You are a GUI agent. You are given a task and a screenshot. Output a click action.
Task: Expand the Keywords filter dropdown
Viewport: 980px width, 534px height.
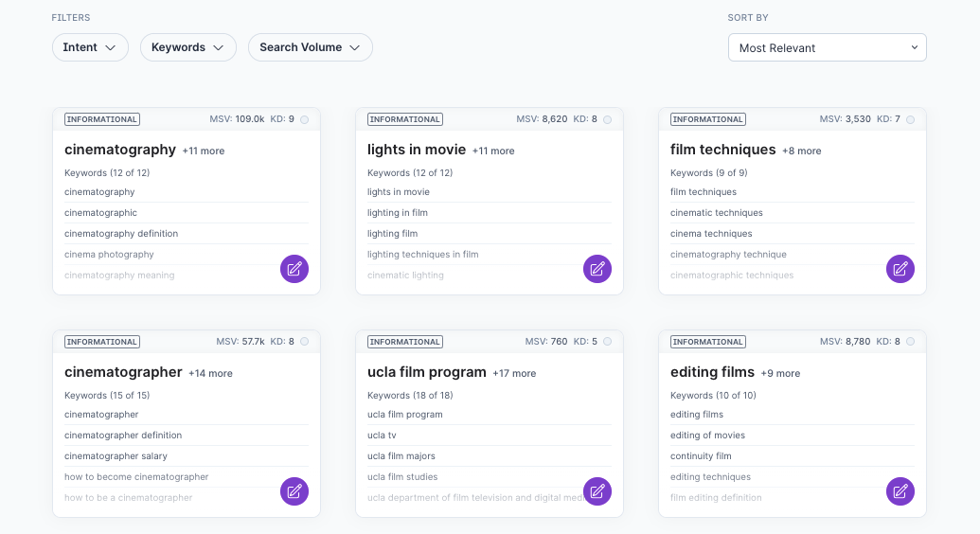pos(187,47)
